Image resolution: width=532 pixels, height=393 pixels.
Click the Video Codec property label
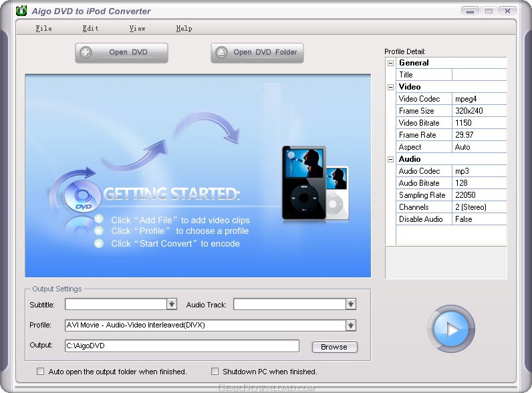[419, 99]
